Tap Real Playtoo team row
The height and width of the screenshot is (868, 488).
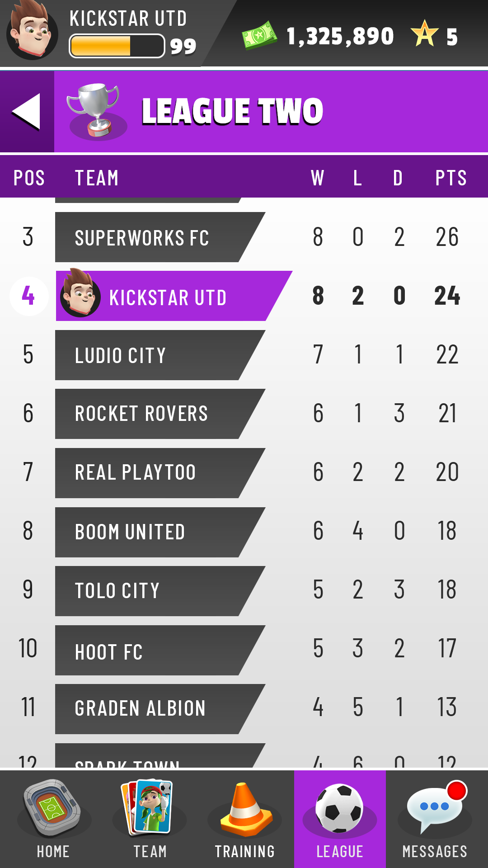(244, 473)
